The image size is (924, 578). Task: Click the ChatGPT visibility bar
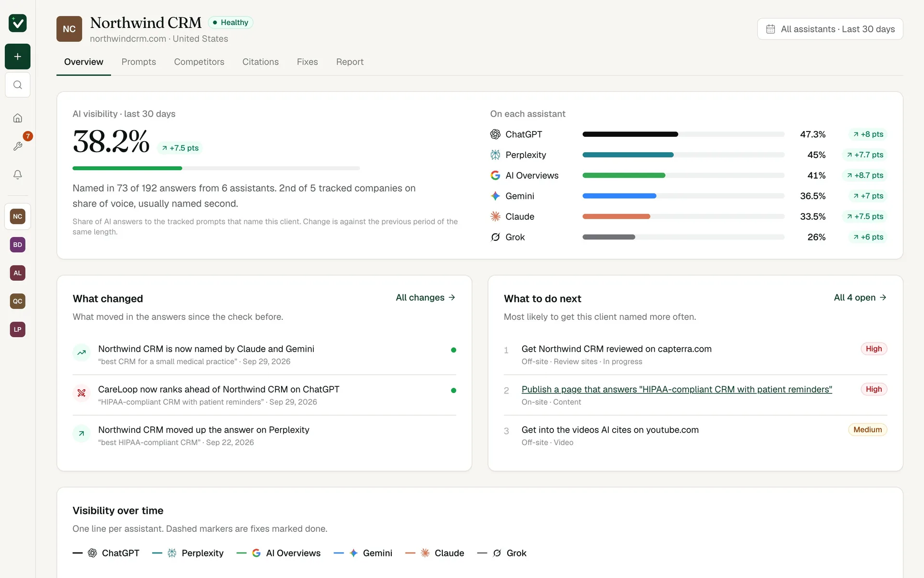tap(683, 134)
